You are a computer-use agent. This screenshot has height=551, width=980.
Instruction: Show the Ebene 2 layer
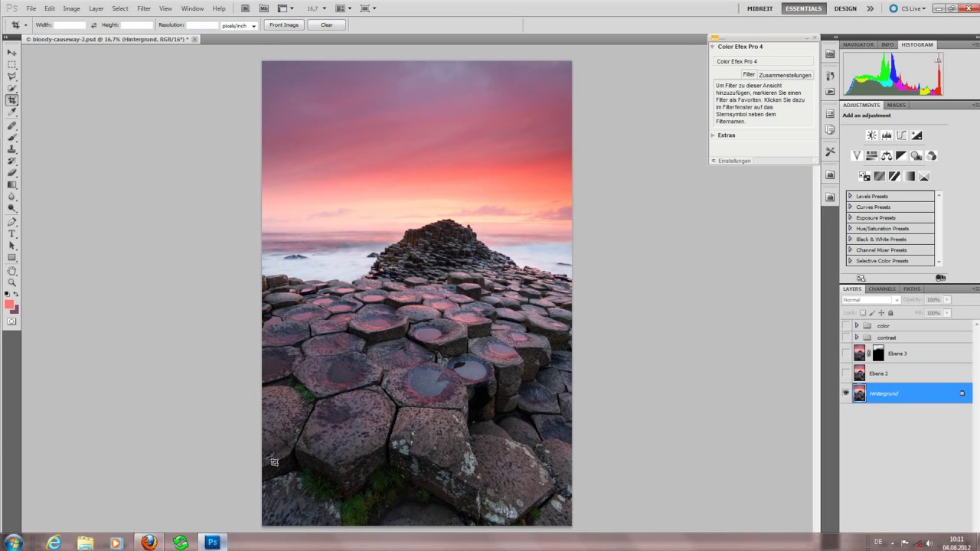(846, 373)
